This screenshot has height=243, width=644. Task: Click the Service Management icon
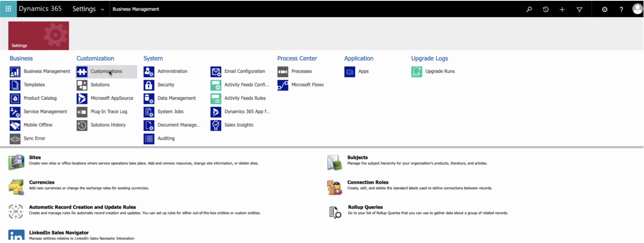click(15, 112)
